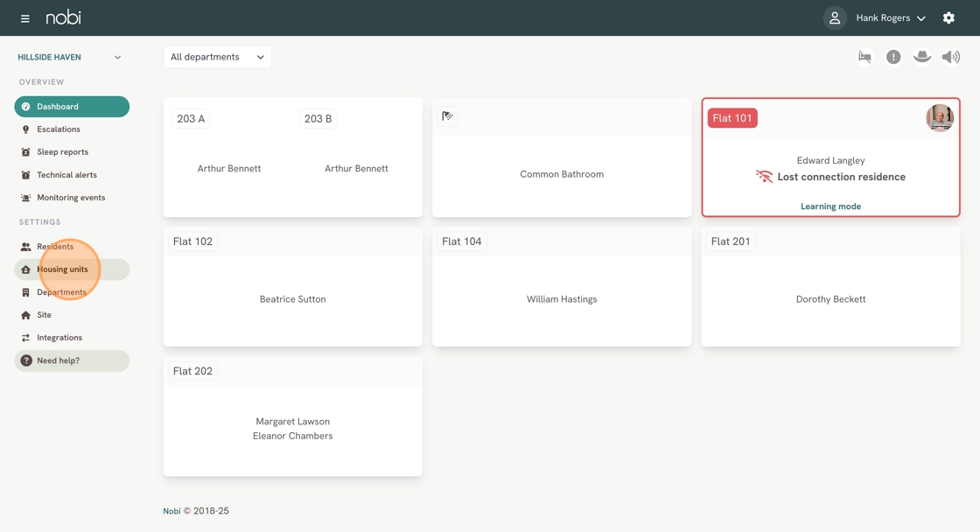Click the hamburger menu icon
The image size is (980, 532).
24,18
